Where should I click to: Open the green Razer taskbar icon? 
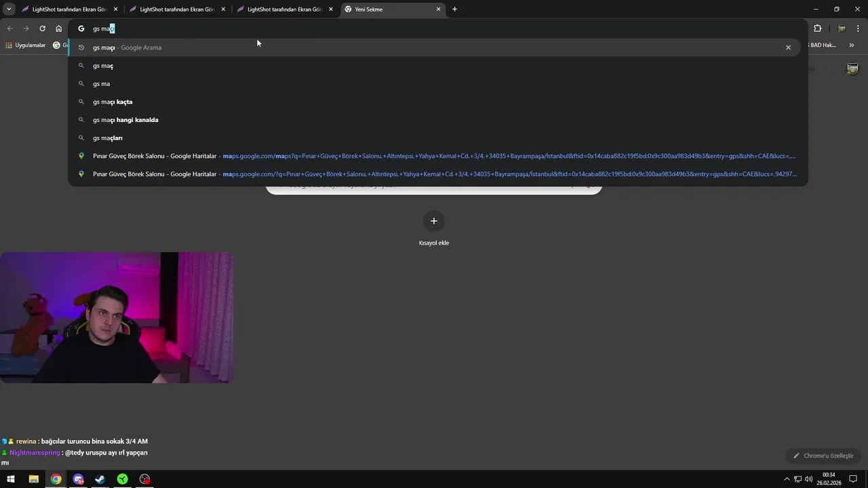pyautogui.click(x=122, y=479)
